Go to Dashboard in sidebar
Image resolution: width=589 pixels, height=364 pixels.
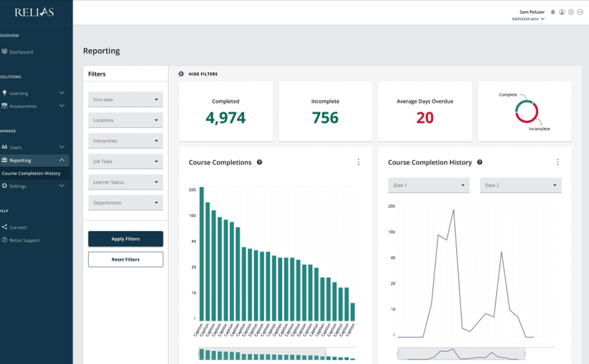21,52
